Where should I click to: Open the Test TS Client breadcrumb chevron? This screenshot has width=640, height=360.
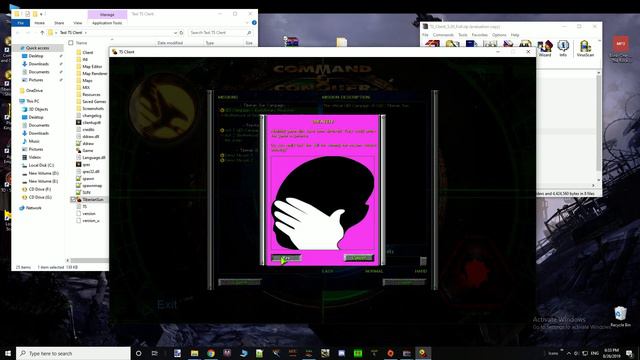click(86, 33)
